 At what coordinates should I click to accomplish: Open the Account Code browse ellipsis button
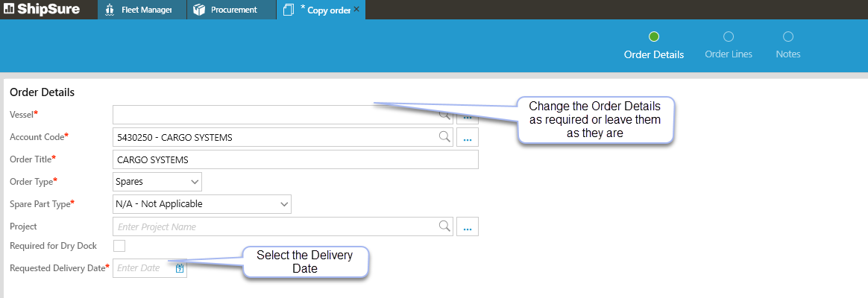coord(467,138)
